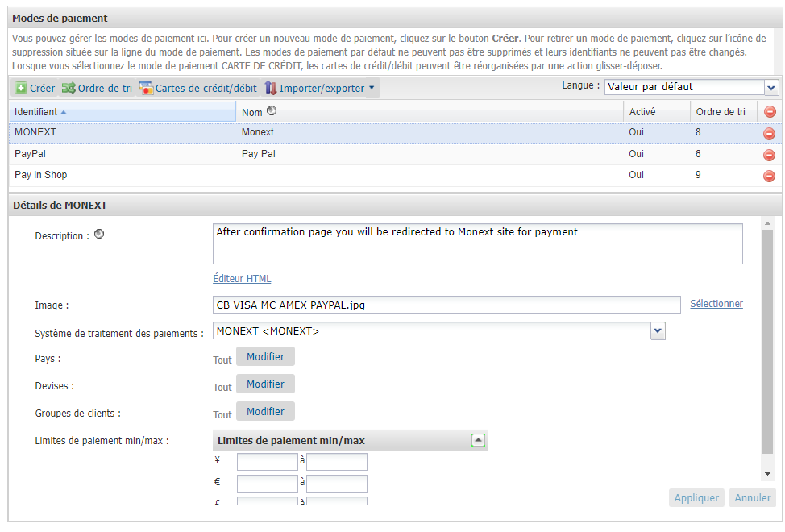This screenshot has width=785, height=532.
Task: Click Sélectionner link next to Image field
Action: point(716,304)
